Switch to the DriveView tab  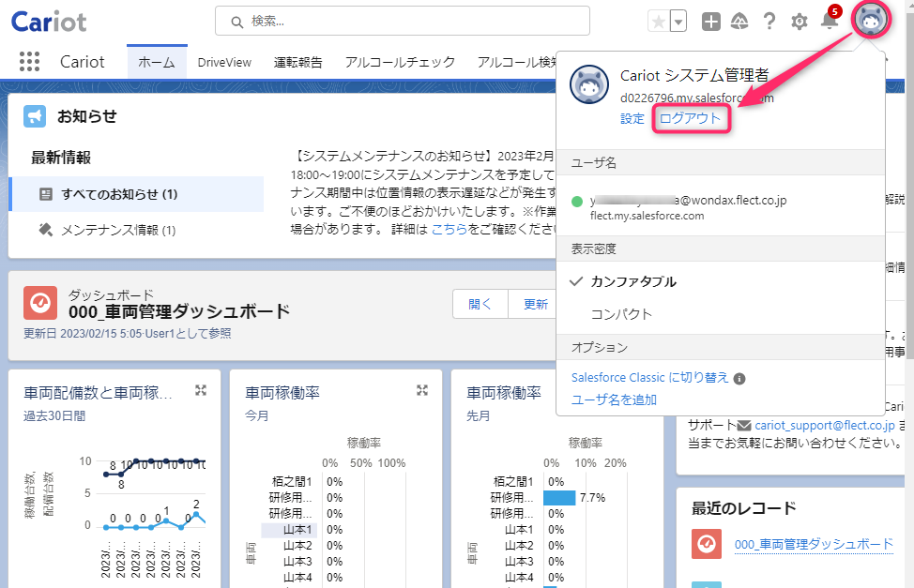click(224, 62)
